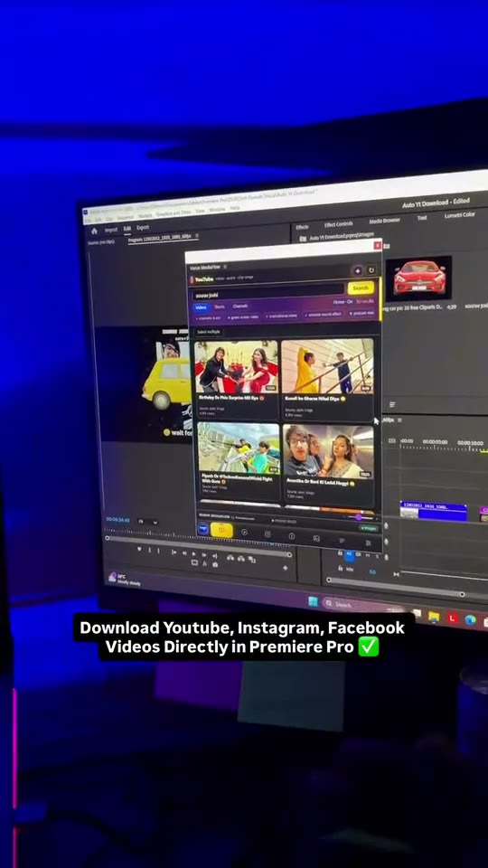Click the Facebook icon in plugin bottom bar
The height and width of the screenshot is (868, 488).
click(x=292, y=536)
